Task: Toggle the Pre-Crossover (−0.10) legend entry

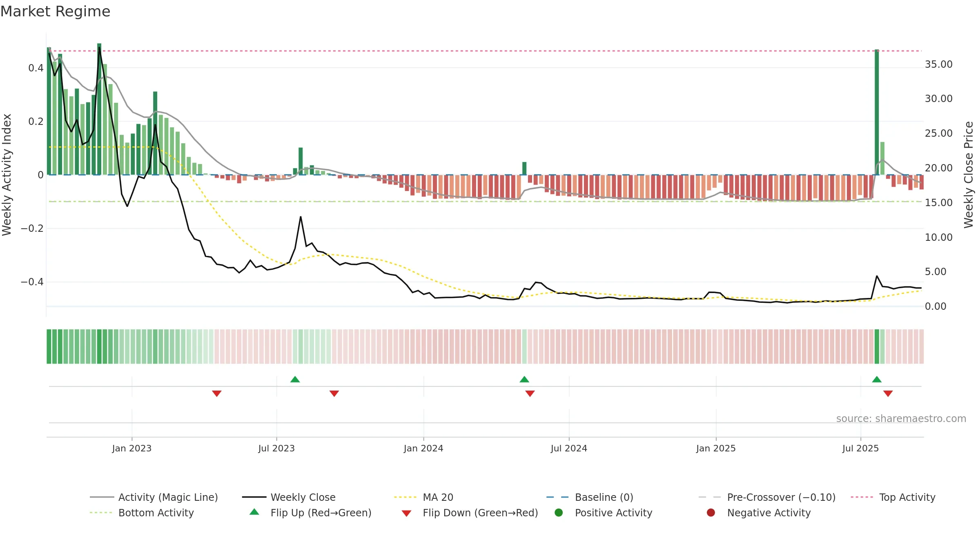Action: (x=767, y=497)
